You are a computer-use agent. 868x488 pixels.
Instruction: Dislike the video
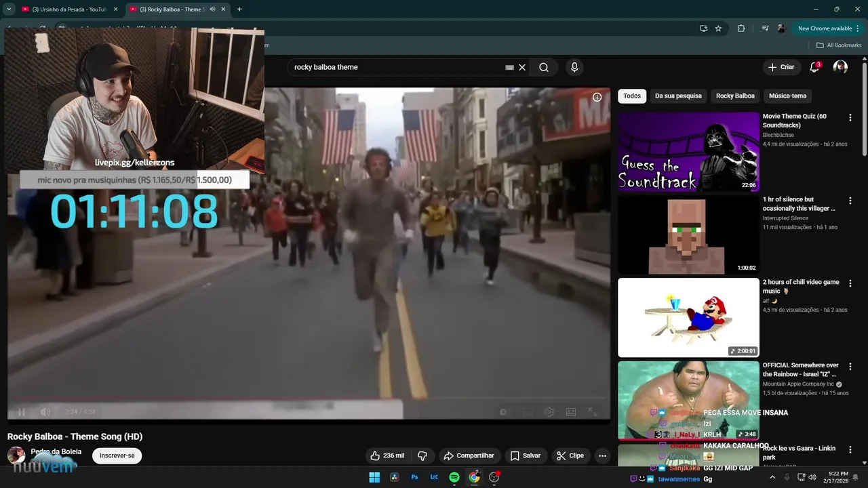click(x=422, y=455)
